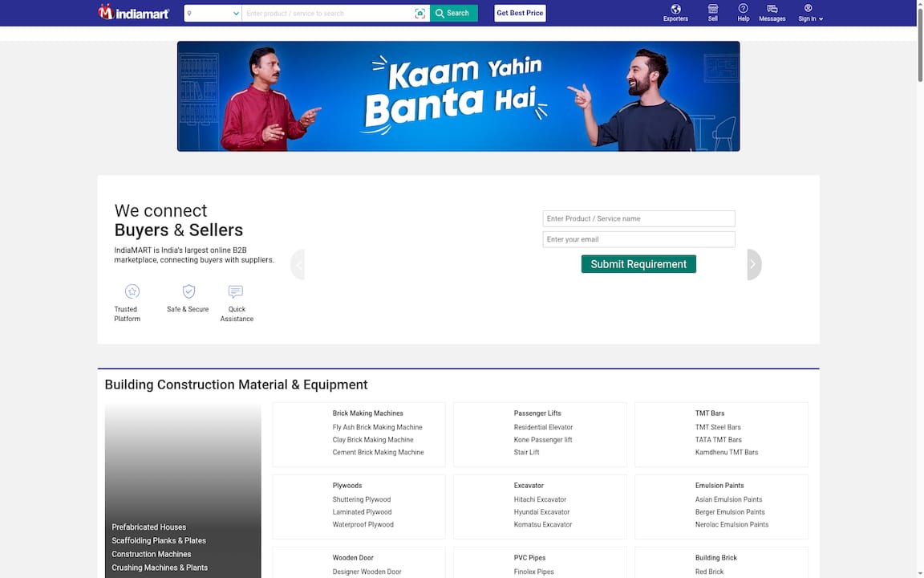Click the IndiaMART logo
924x578 pixels.
[134, 12]
